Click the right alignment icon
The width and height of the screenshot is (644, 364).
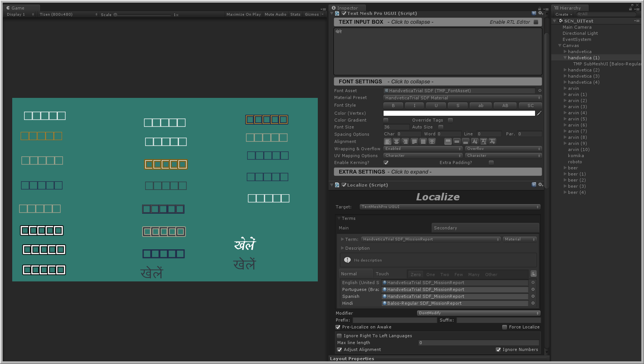click(405, 141)
